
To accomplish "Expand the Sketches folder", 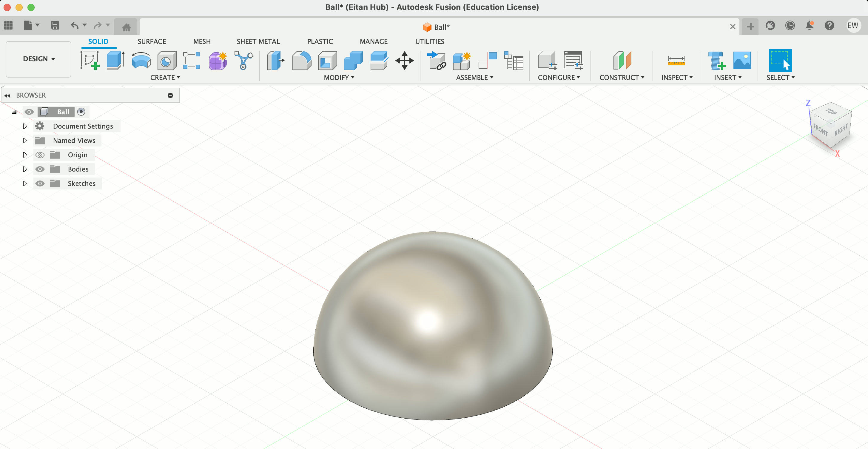I will tap(24, 183).
